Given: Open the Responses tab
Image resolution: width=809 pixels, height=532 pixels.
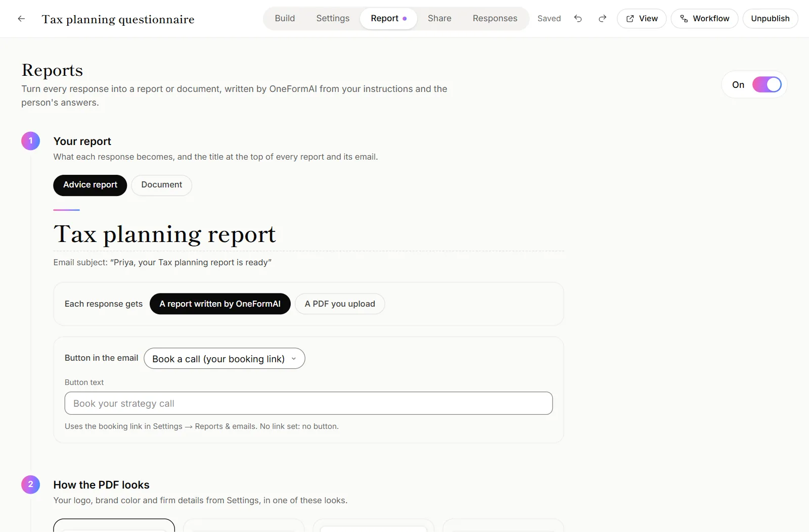Looking at the screenshot, I should 495,19.
